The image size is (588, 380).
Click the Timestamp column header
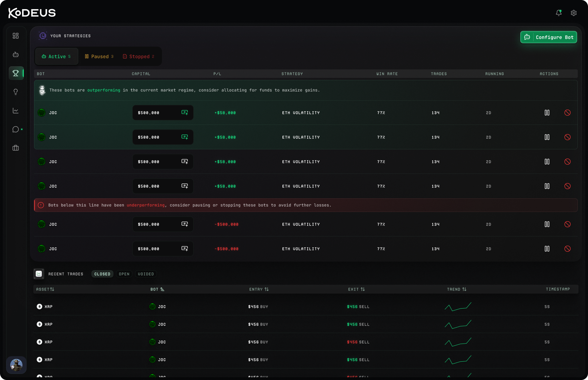(558, 290)
